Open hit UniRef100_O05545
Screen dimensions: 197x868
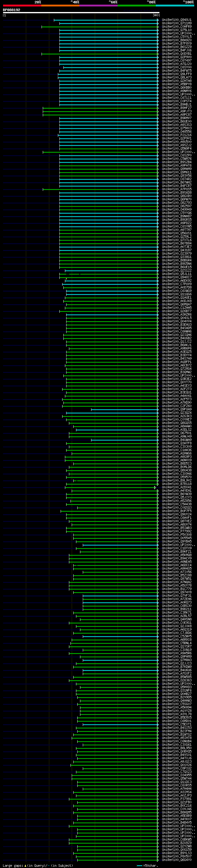pos(176,538)
